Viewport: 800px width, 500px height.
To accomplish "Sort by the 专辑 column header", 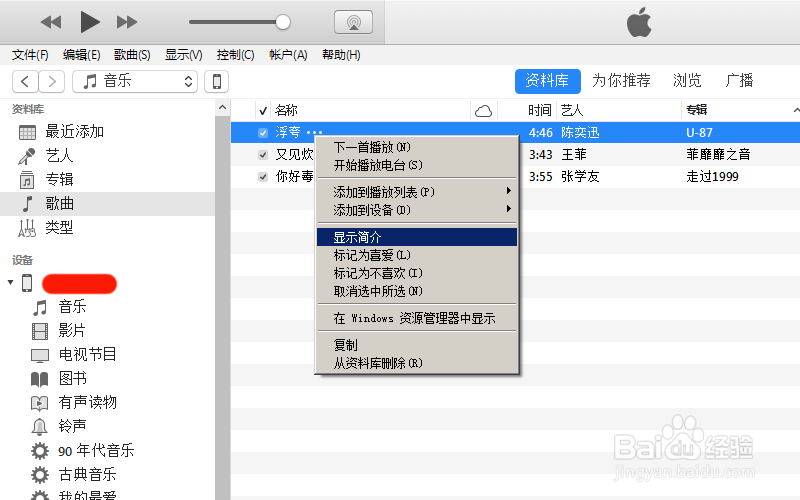I will click(x=696, y=110).
